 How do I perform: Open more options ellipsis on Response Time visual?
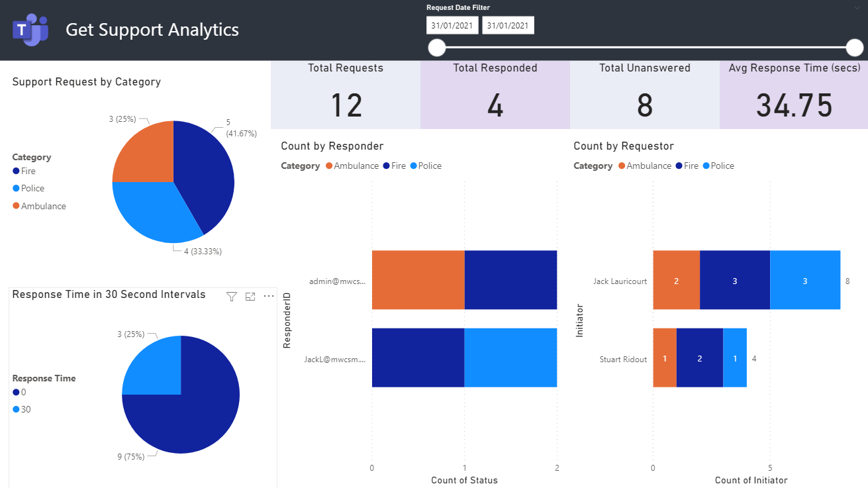coord(269,297)
